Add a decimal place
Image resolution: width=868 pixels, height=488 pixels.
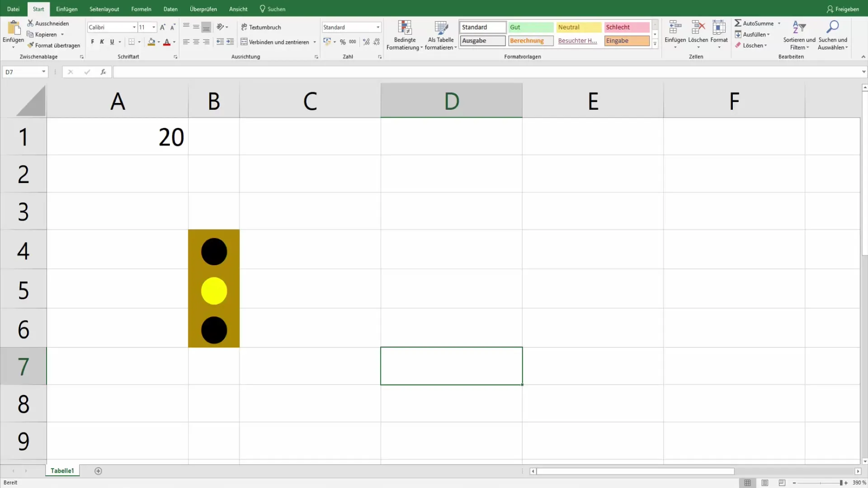point(366,42)
